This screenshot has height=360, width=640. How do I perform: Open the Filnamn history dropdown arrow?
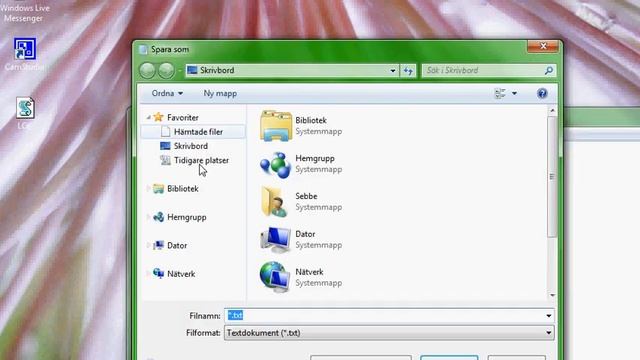[x=549, y=316]
